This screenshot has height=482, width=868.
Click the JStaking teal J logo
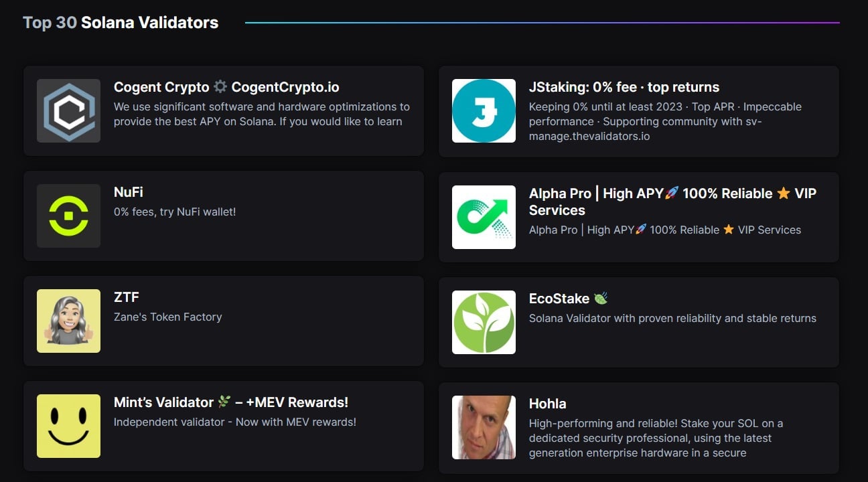[x=484, y=110]
